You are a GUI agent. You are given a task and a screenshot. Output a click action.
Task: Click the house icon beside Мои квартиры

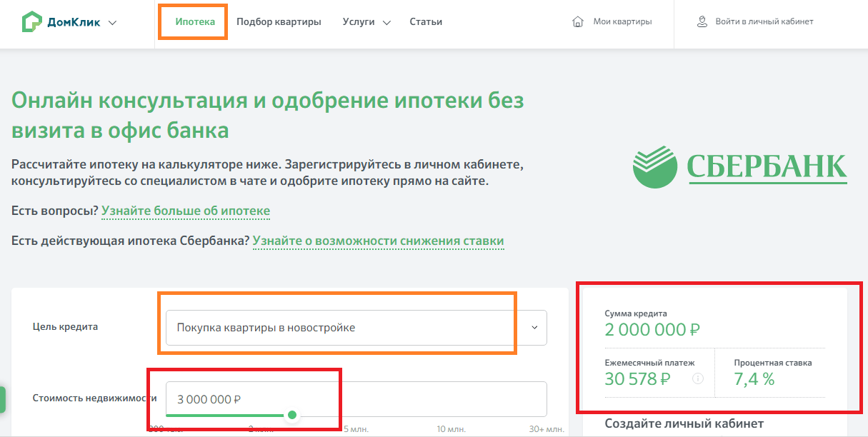tap(578, 22)
